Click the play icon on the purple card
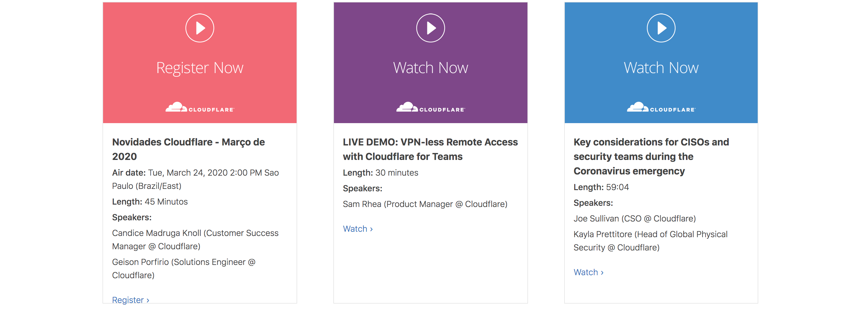This screenshot has width=868, height=309. click(x=430, y=28)
